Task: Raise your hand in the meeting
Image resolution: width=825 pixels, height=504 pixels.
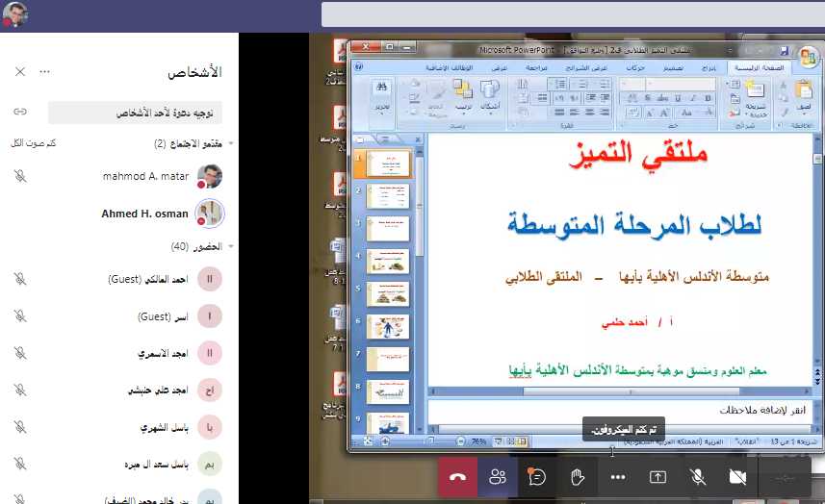Action: point(578,477)
